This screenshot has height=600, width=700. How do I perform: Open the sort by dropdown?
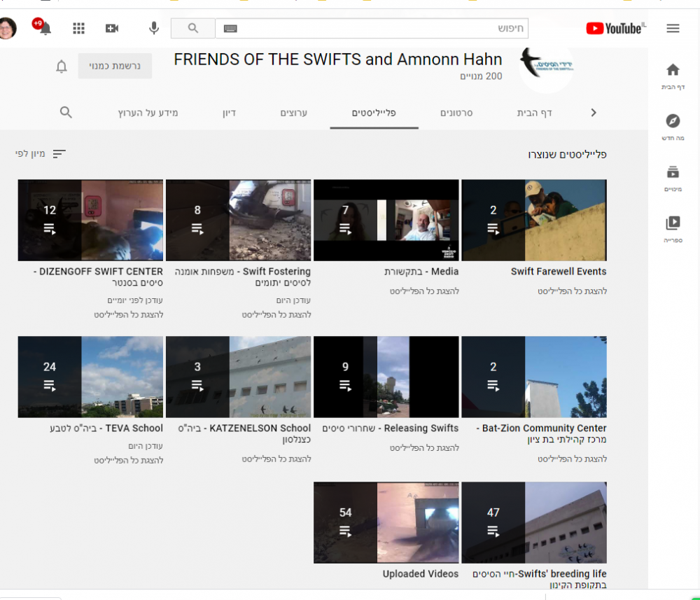pos(41,153)
